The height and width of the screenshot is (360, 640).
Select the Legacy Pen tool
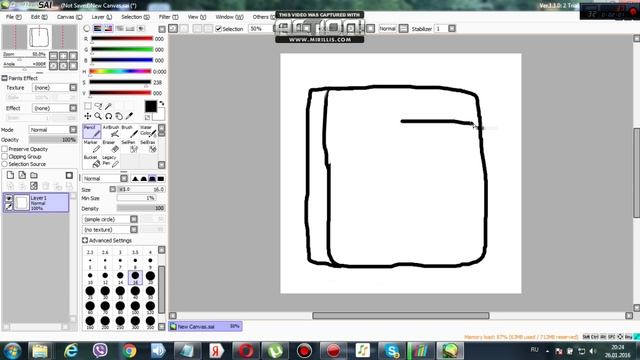tap(111, 162)
